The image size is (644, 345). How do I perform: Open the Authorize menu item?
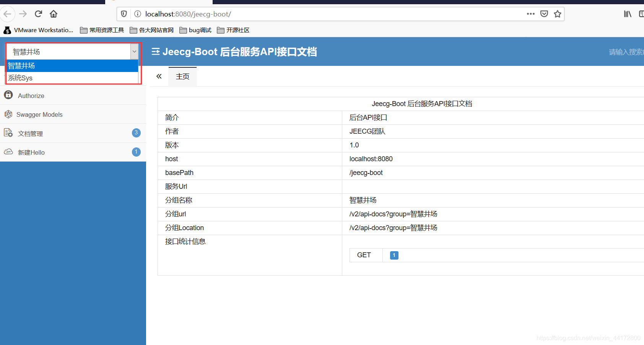73,95
